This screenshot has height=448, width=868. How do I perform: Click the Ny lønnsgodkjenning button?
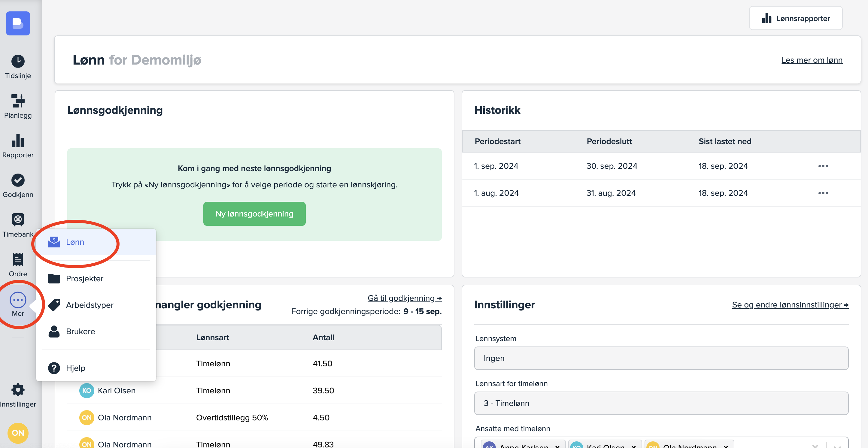[254, 213]
